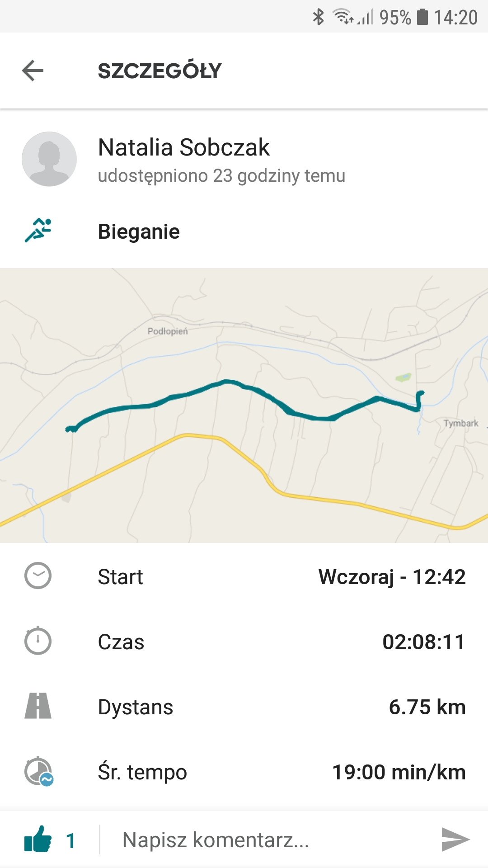Tap the battery status icon

422,17
